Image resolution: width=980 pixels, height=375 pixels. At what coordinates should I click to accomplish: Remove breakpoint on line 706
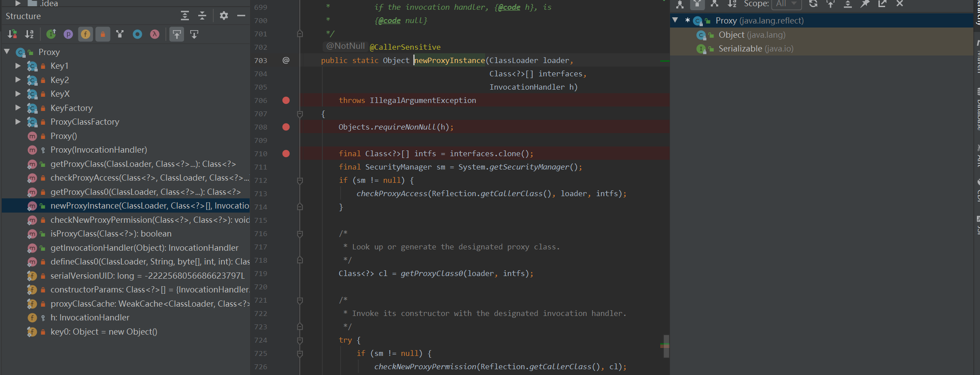(286, 100)
